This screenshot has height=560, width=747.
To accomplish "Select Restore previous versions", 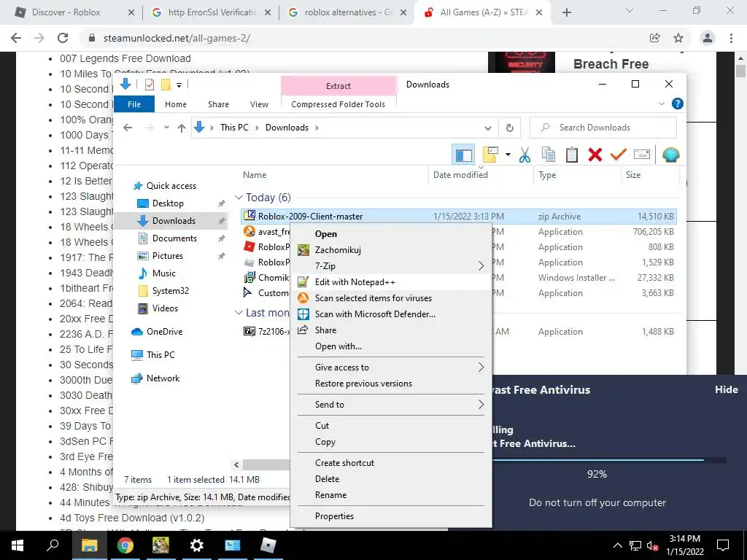I will [x=391, y=384].
